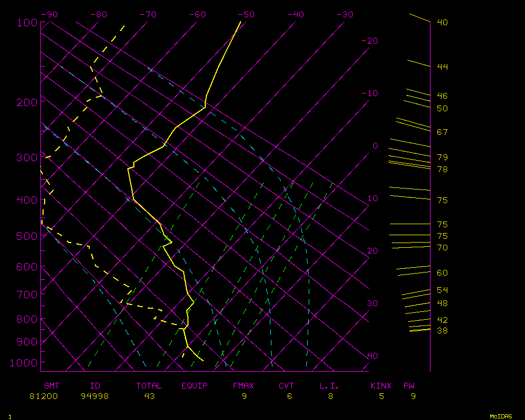525x420 pixels.
Task: Select the magenta 0 isotherm label
Action: (375, 146)
